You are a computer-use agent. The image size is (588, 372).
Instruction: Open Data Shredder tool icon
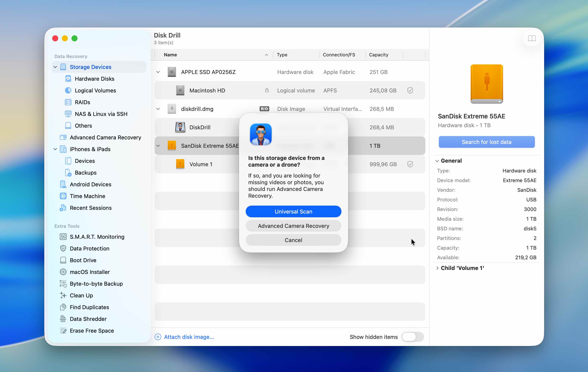pos(63,319)
